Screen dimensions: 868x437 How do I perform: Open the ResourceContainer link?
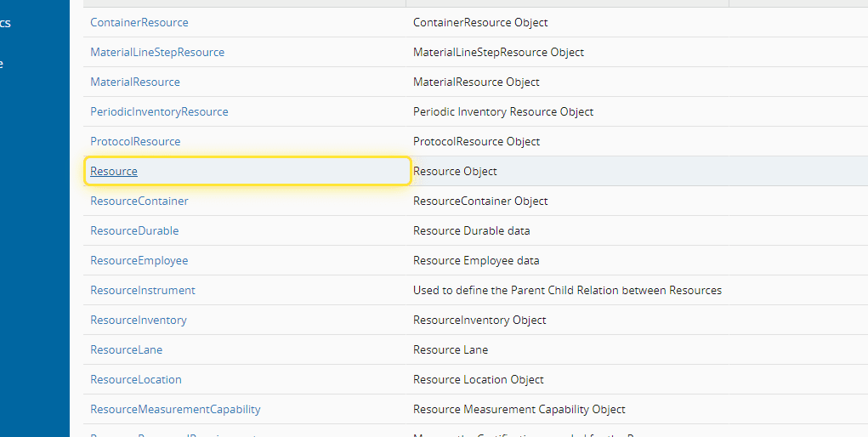click(139, 201)
